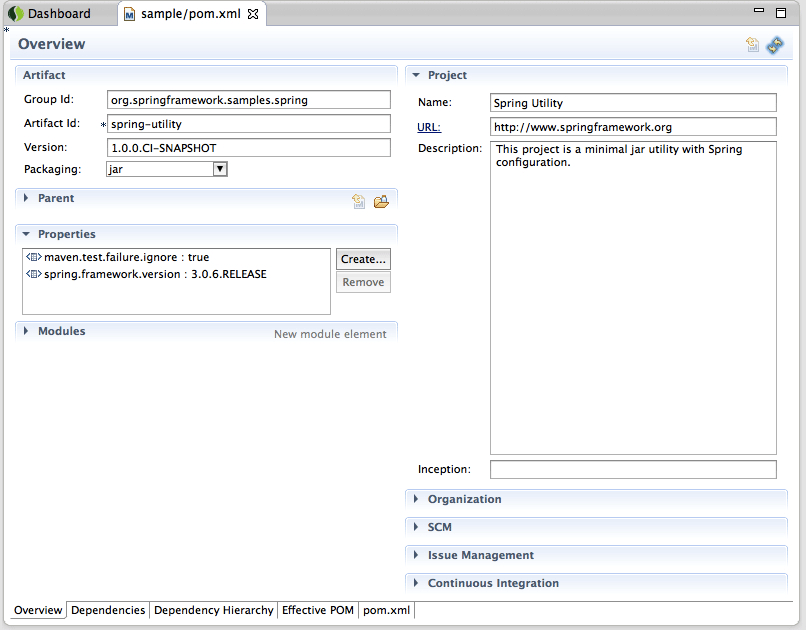Screen dimensions: 806x630
Task: Click the Artifact section header
Action: point(206,75)
